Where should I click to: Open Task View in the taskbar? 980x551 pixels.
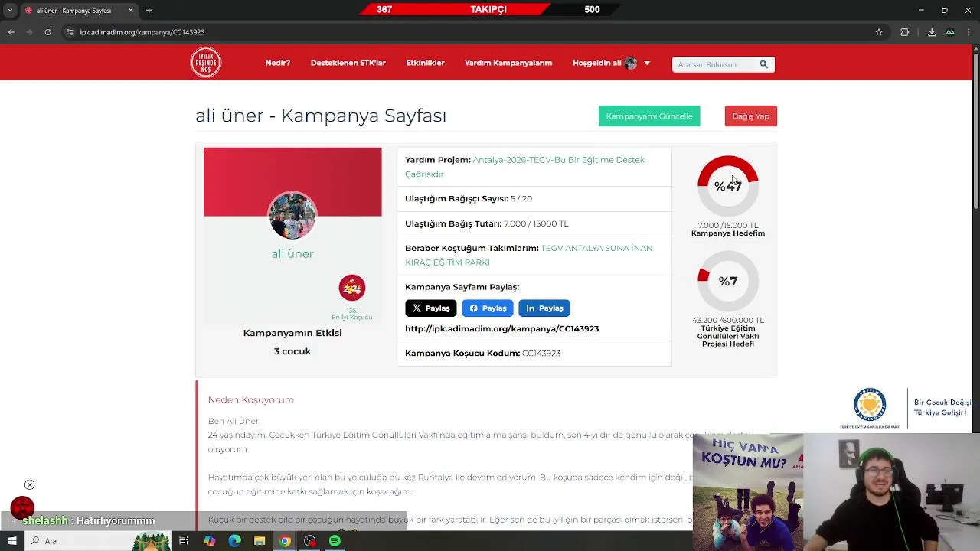click(x=184, y=541)
